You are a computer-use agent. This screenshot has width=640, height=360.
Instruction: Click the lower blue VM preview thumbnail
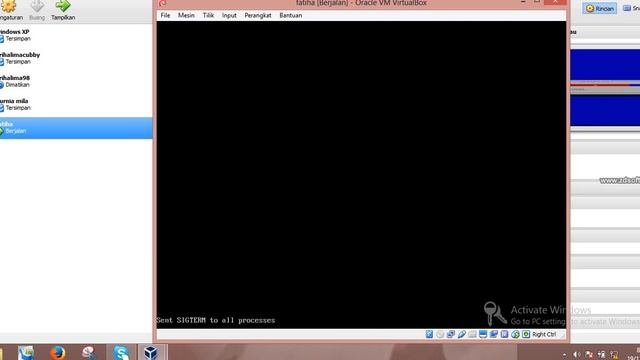(605, 110)
